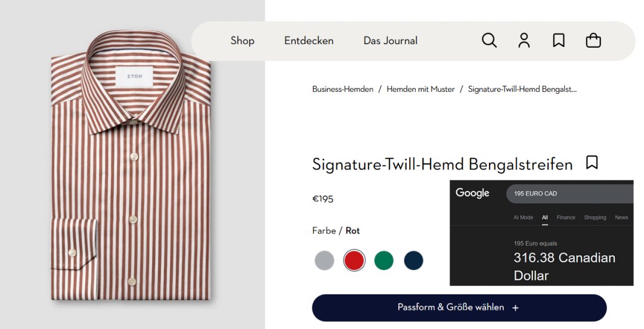This screenshot has width=644, height=329.
Task: Bookmark the Signature-Twill-Hemd product
Action: 592,162
